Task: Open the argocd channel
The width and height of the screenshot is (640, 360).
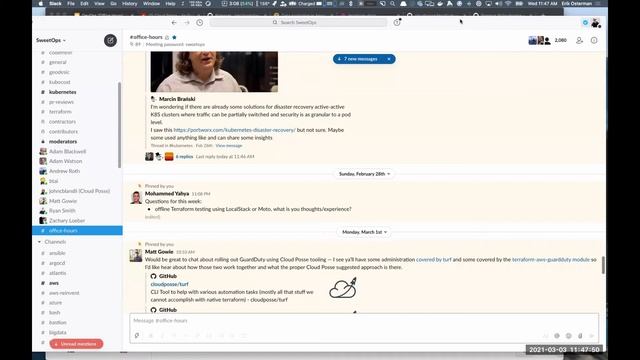Action: (57, 263)
